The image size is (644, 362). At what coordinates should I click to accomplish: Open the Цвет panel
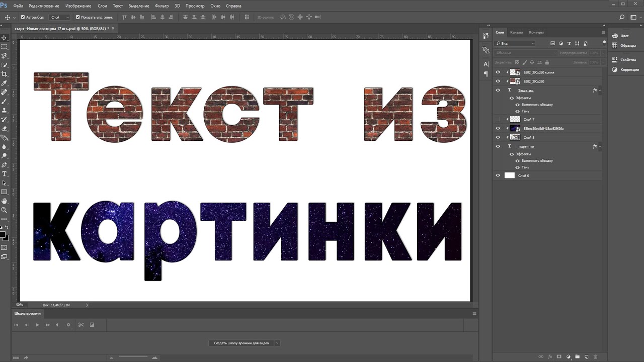620,36
